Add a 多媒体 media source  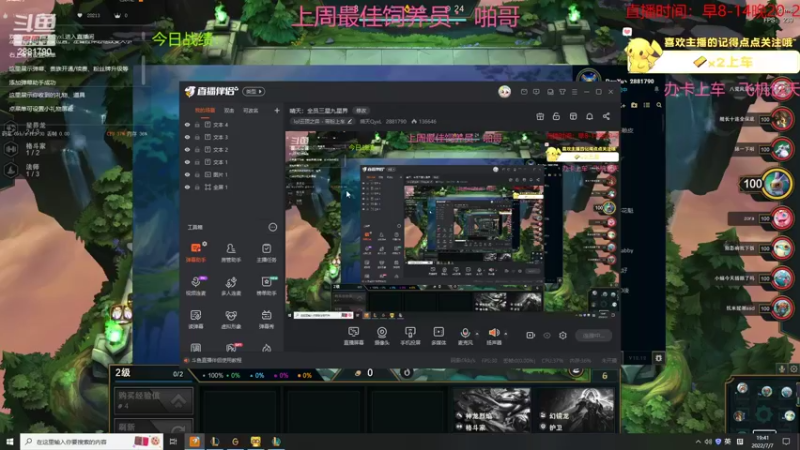click(438, 336)
